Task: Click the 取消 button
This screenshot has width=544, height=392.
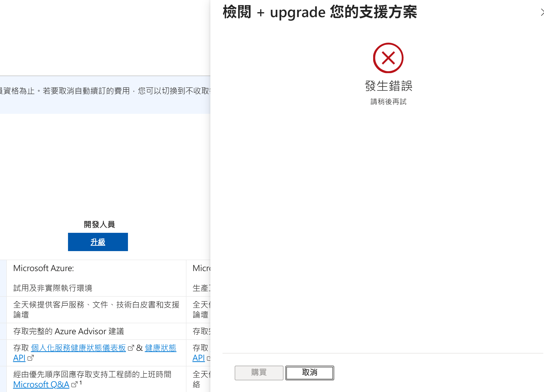Action: pyautogui.click(x=310, y=373)
